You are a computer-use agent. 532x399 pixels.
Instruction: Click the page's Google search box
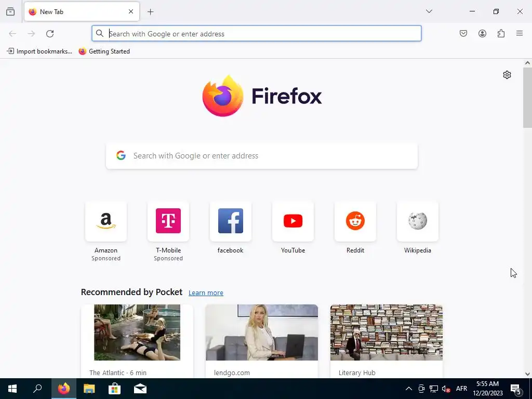[x=262, y=156]
